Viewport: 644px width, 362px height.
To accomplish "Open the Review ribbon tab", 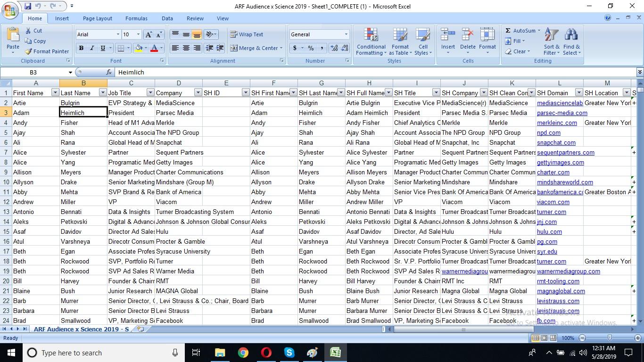I will 195,18.
